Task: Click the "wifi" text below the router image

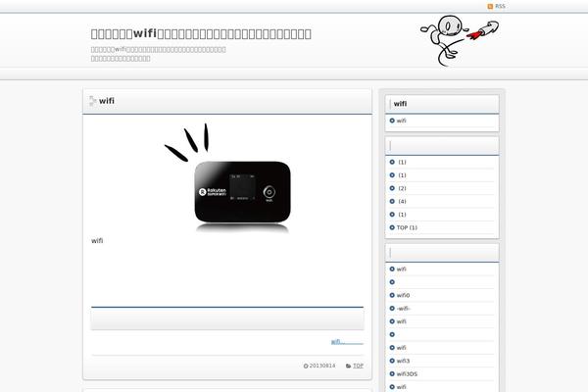Action: pos(97,241)
